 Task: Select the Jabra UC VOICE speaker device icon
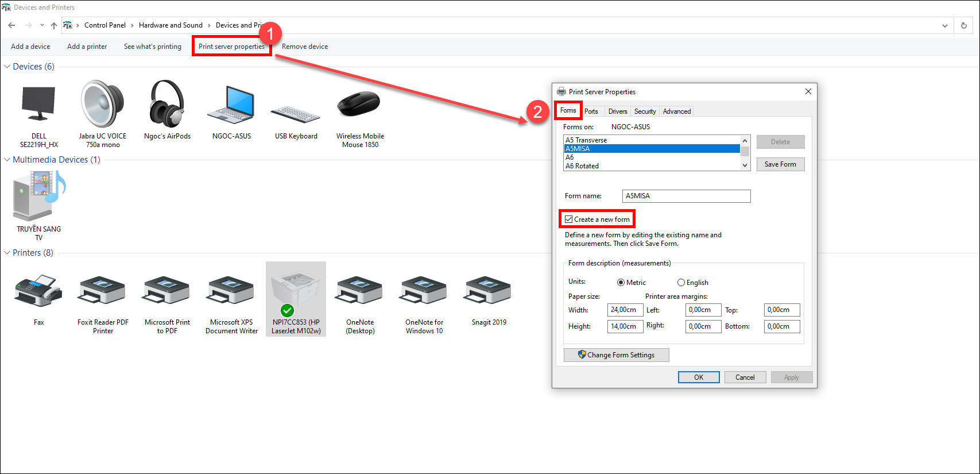point(102,104)
